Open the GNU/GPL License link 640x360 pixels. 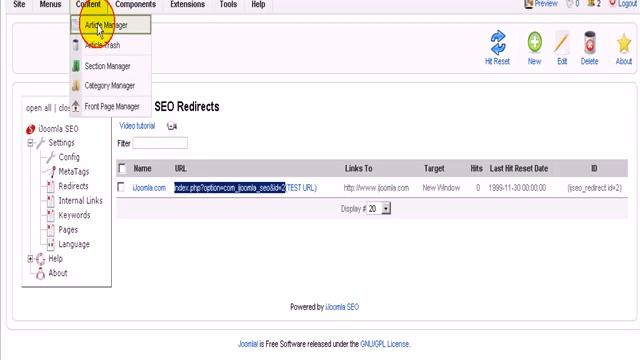coord(384,344)
